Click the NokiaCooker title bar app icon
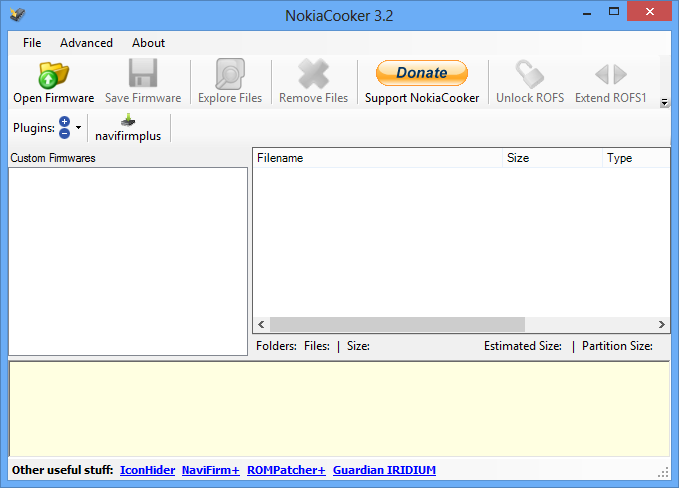Viewport: 679px width, 488px height. coord(17,14)
